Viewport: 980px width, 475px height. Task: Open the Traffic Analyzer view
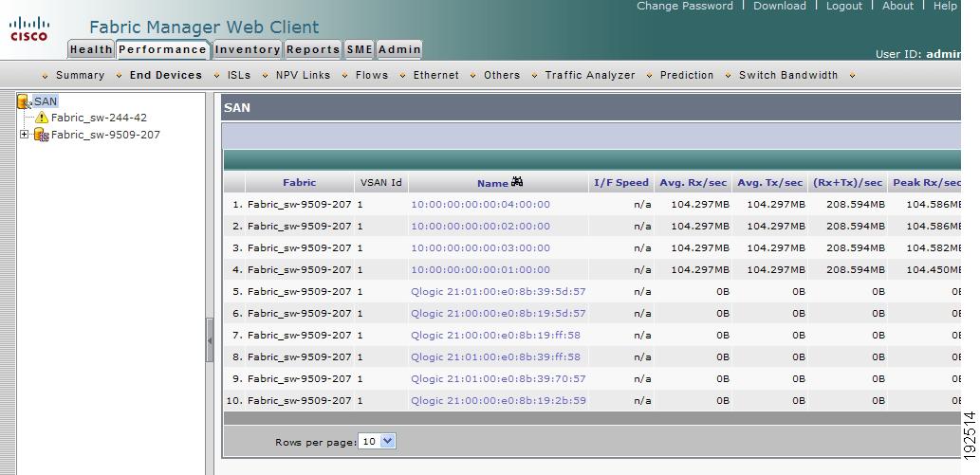pyautogui.click(x=590, y=75)
